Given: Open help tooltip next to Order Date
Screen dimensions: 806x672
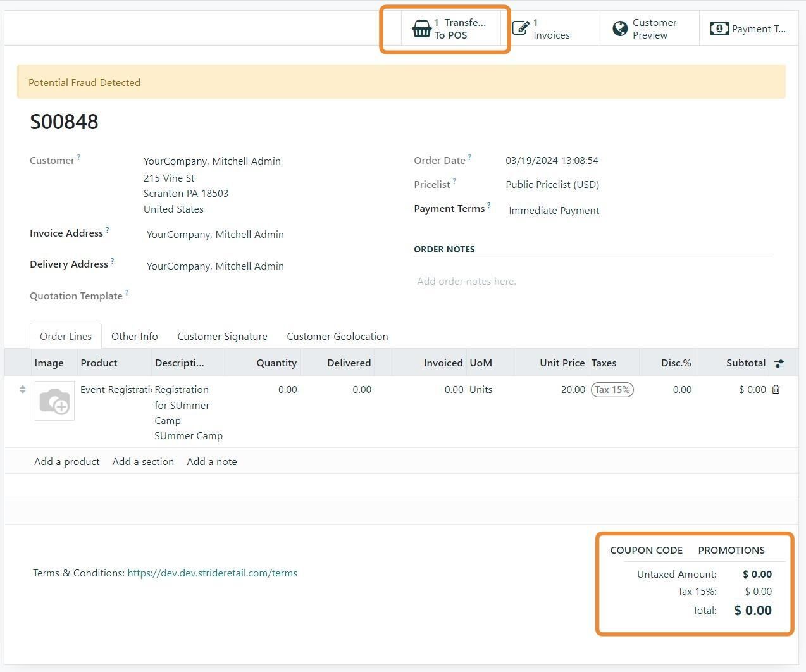Looking at the screenshot, I should [x=469, y=156].
